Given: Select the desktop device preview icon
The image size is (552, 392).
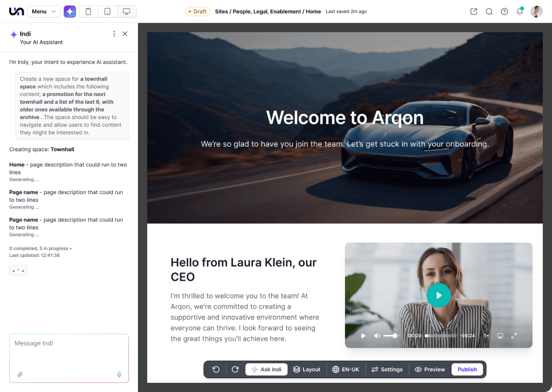Looking at the screenshot, I should [126, 11].
